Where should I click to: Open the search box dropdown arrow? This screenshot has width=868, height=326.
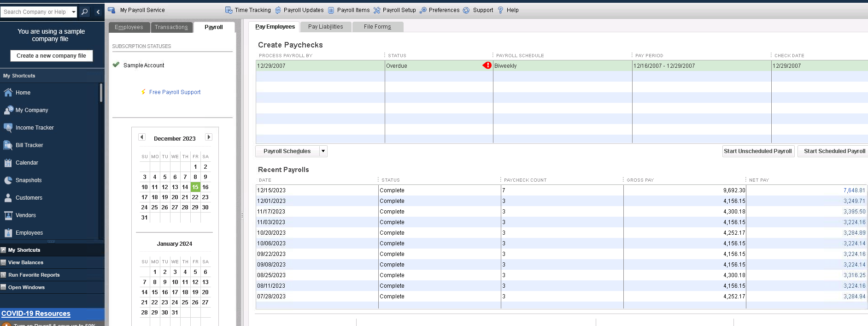[73, 12]
